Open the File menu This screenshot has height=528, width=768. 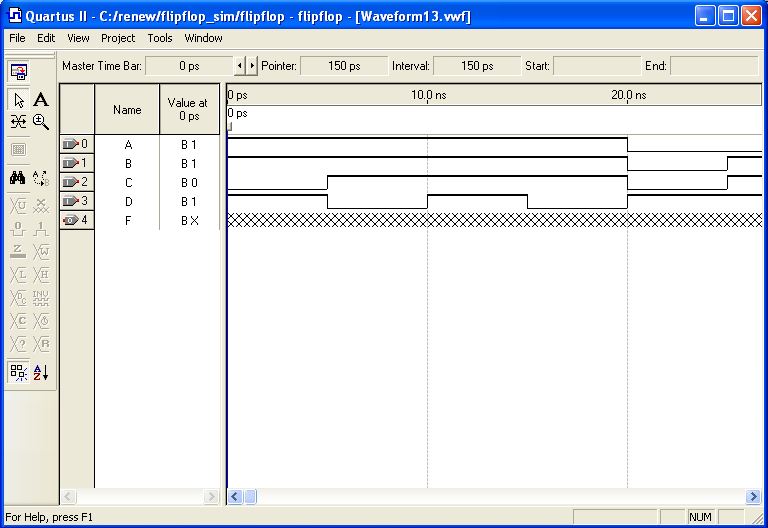(x=17, y=38)
